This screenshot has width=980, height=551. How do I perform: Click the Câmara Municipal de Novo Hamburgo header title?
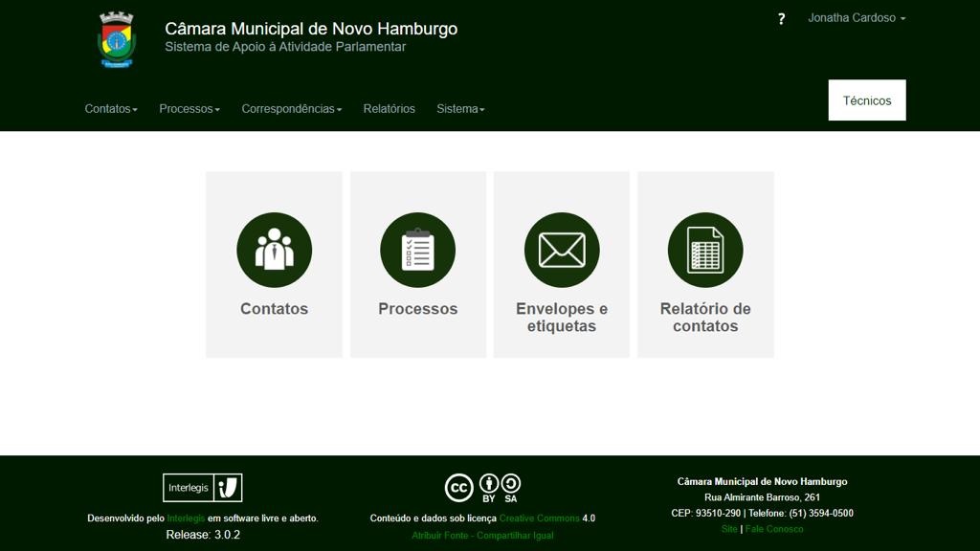pyautogui.click(x=311, y=29)
